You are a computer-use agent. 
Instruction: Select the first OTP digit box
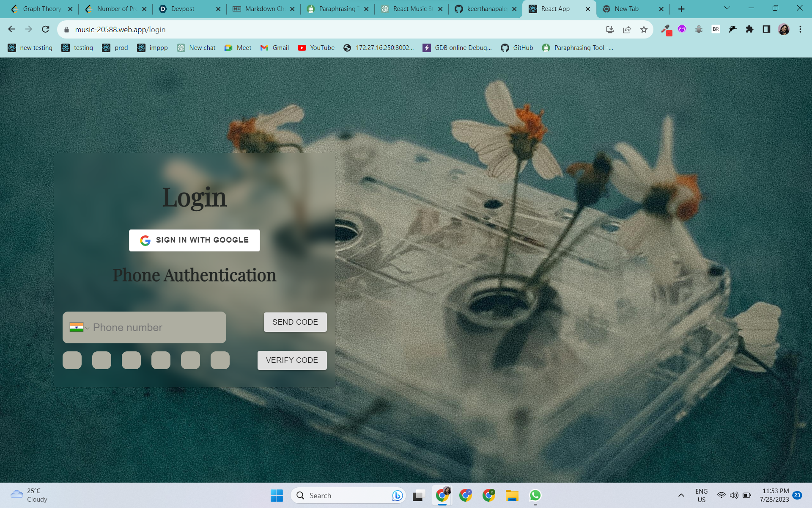pos(72,360)
